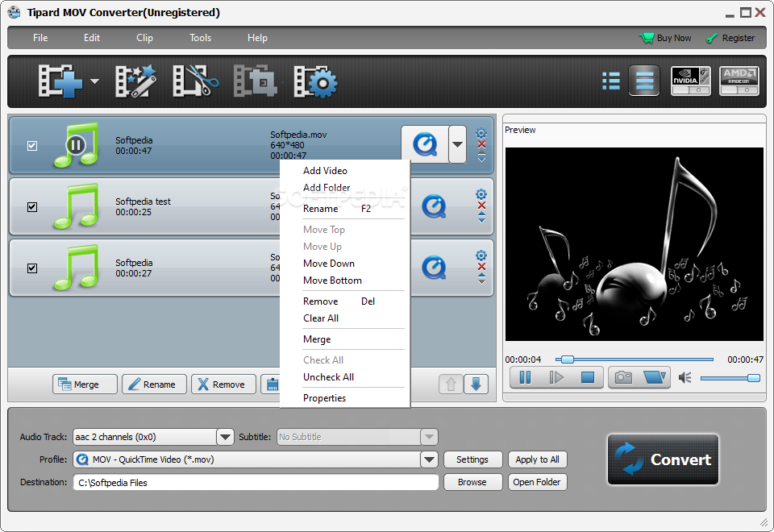Open the File menu
The image size is (774, 532).
(x=40, y=38)
